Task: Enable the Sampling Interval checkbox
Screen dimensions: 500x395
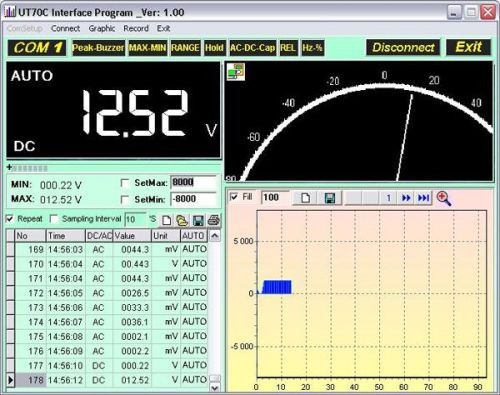Action: pyautogui.click(x=54, y=219)
